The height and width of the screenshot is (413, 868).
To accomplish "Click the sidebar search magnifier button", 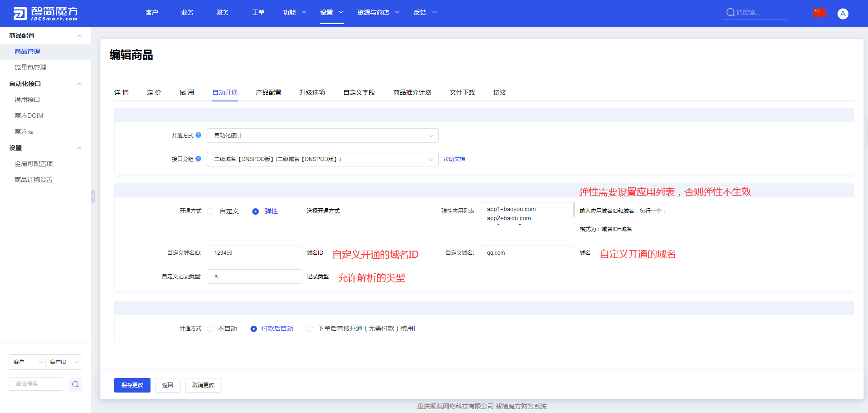I will [75, 384].
